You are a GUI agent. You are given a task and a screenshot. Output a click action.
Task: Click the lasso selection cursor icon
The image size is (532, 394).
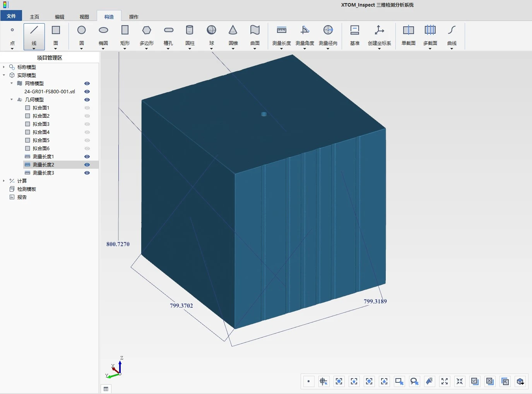pyautogui.click(x=414, y=381)
